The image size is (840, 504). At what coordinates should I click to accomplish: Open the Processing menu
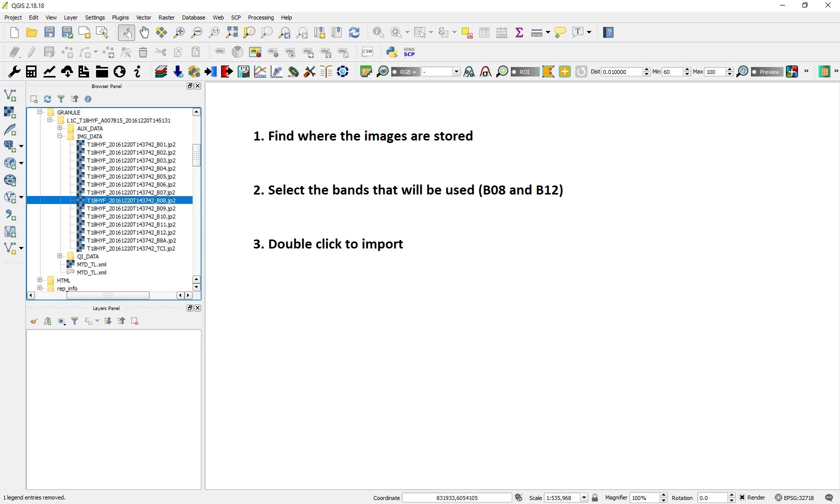tap(261, 17)
